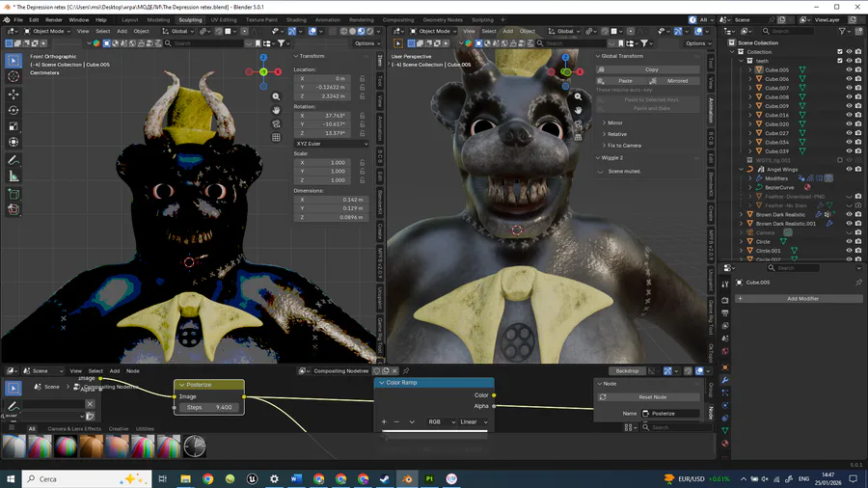Image resolution: width=868 pixels, height=488 pixels.
Task: Click the Posterize Steps value slider
Action: (209, 408)
